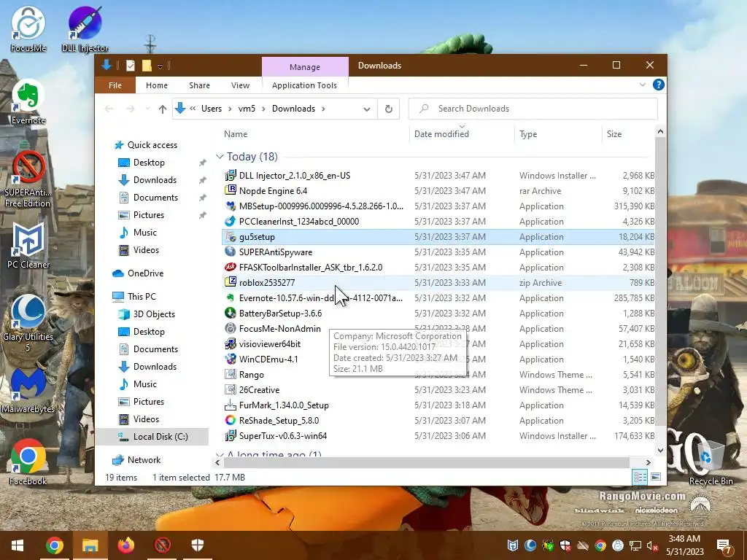This screenshot has width=747, height=560.
Task: Click the Search Downloads field
Action: tap(533, 109)
